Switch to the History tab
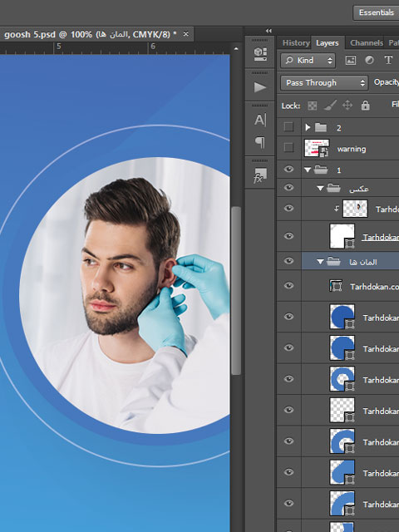The image size is (399, 532). pos(296,42)
